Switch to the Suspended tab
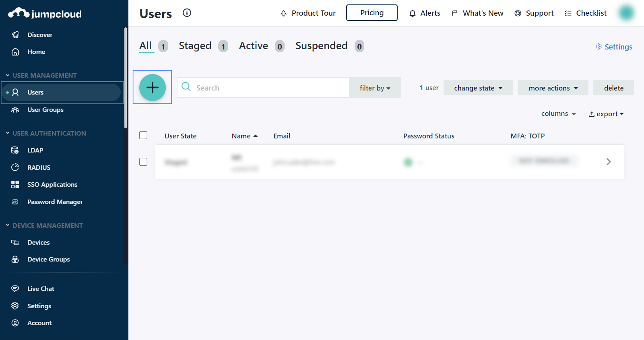 point(321,46)
